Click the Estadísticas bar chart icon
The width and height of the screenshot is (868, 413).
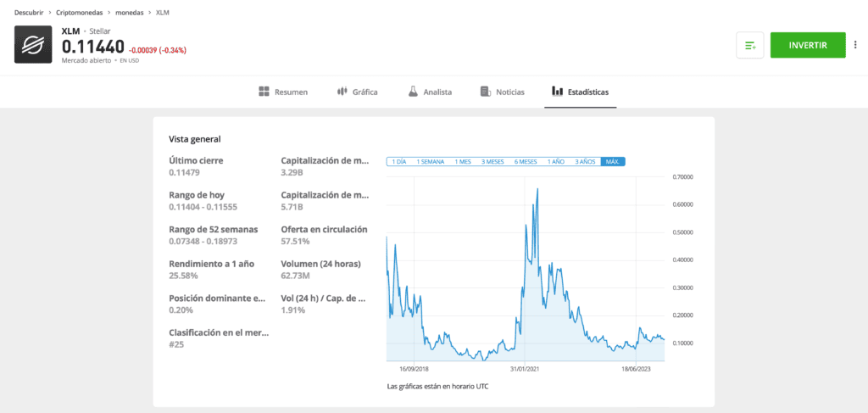558,92
